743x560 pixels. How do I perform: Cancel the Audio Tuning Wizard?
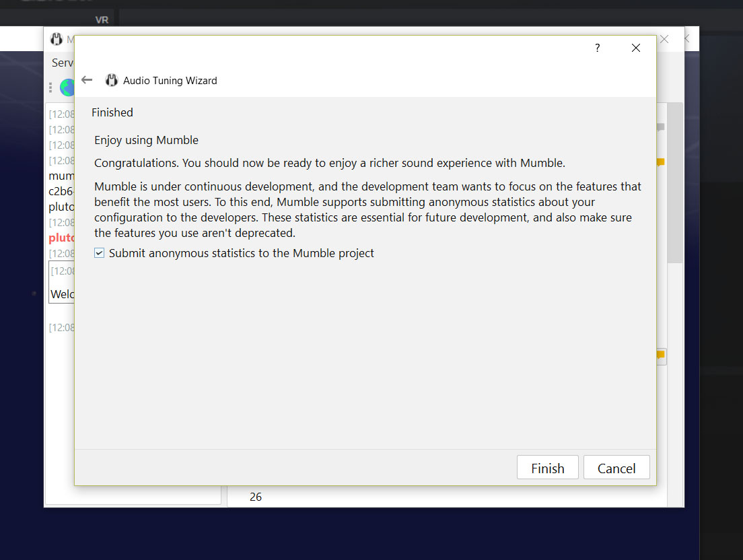point(616,468)
